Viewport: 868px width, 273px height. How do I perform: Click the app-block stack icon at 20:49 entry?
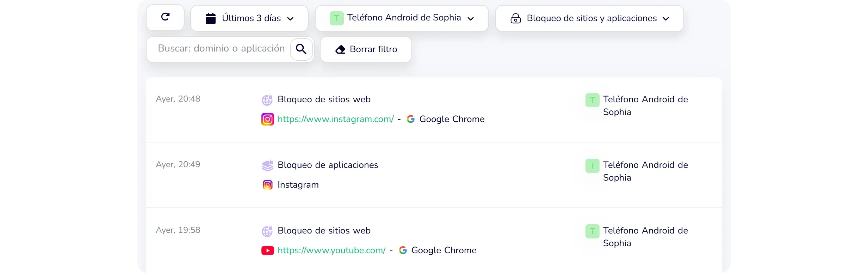[267, 165]
